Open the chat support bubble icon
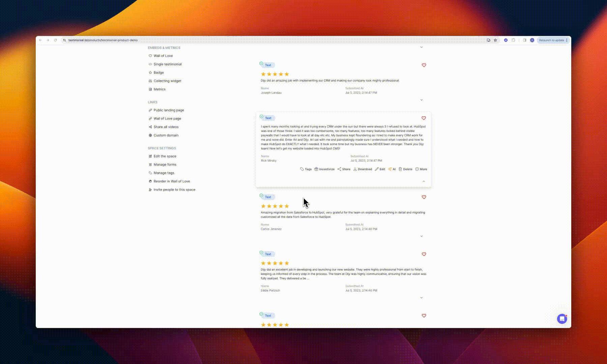 tap(562, 319)
